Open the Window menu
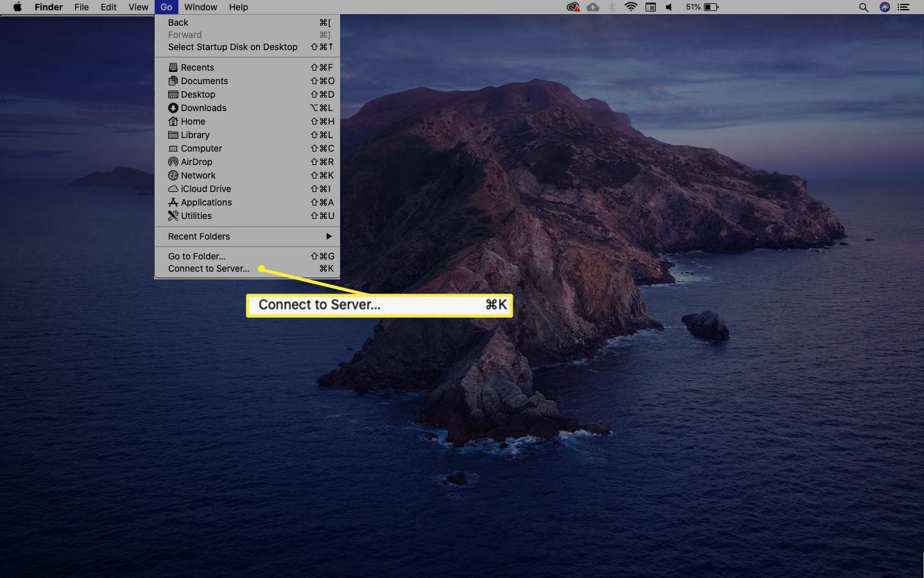 tap(200, 7)
